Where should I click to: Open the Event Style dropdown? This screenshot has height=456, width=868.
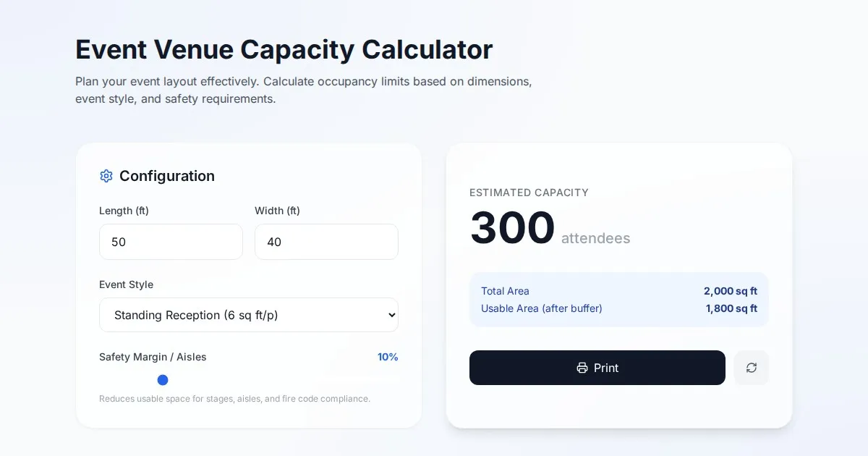click(x=248, y=315)
